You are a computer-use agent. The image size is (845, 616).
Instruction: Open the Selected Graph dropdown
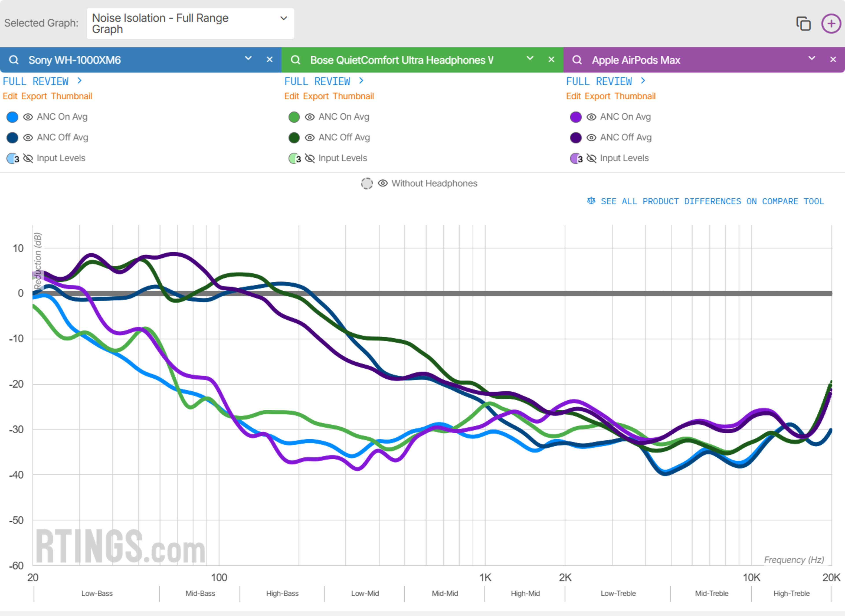click(190, 24)
